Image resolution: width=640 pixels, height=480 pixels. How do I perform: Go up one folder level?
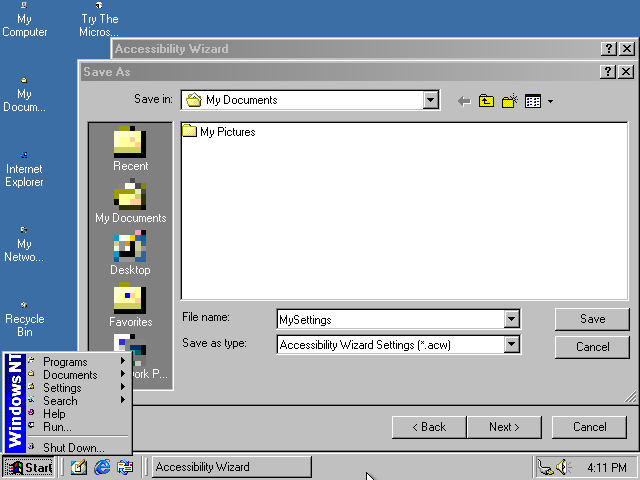pos(486,101)
